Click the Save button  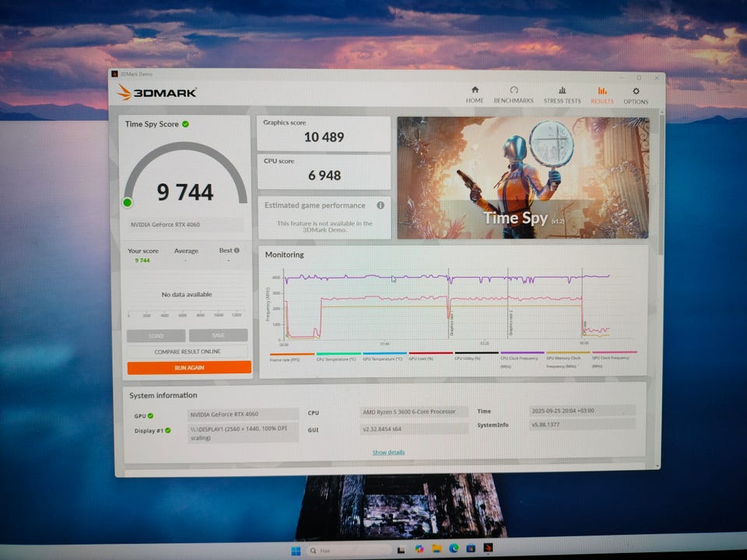218,335
